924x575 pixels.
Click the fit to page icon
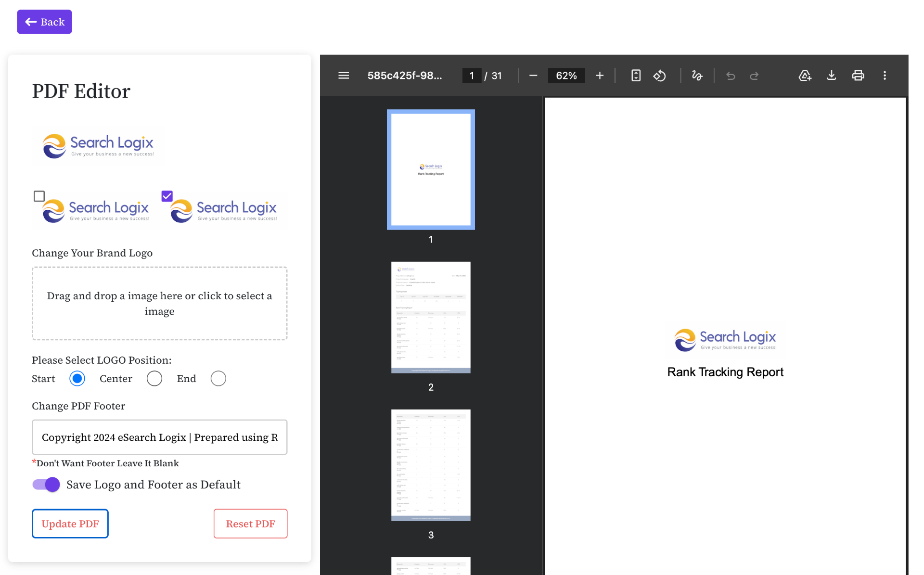click(x=636, y=76)
